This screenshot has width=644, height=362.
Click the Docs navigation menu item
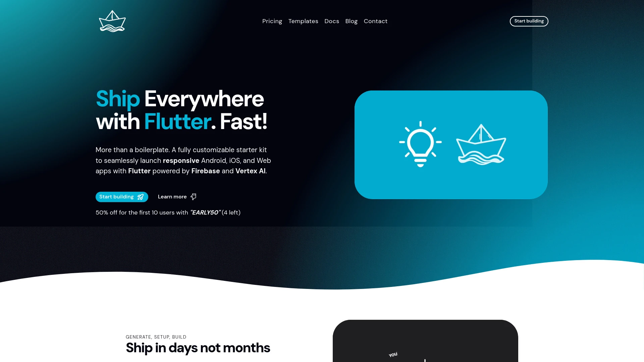point(331,21)
